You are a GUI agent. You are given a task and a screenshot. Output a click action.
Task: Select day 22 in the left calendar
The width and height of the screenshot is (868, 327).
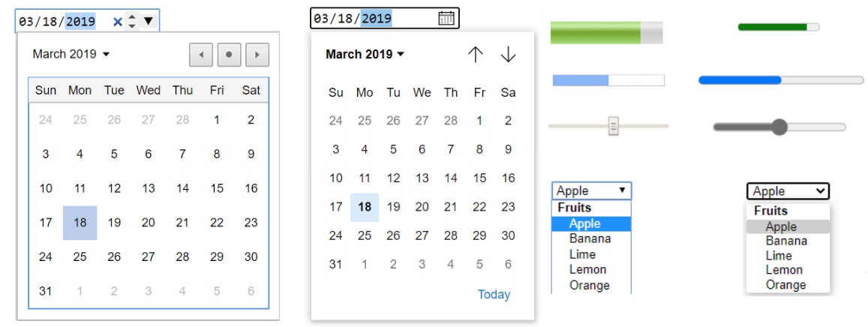point(217,222)
